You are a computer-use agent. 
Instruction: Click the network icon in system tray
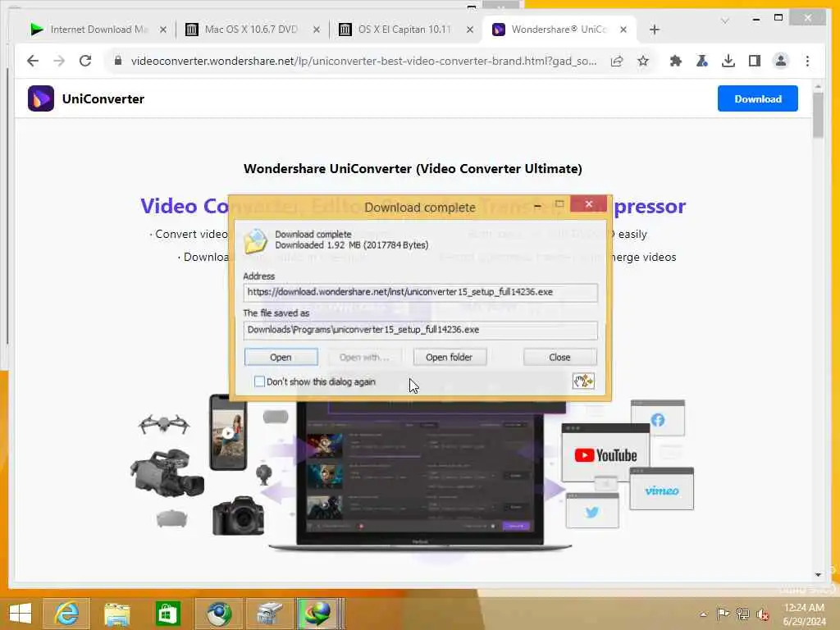point(742,614)
